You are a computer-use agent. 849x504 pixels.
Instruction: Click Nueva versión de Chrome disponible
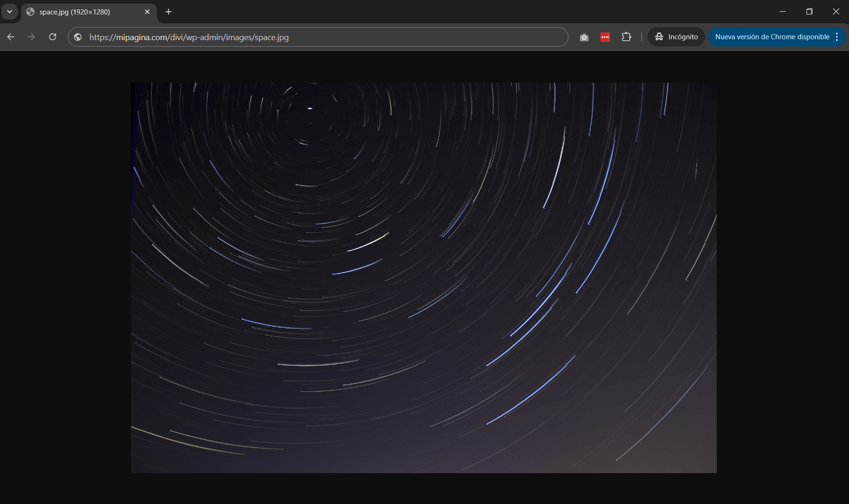click(x=772, y=37)
